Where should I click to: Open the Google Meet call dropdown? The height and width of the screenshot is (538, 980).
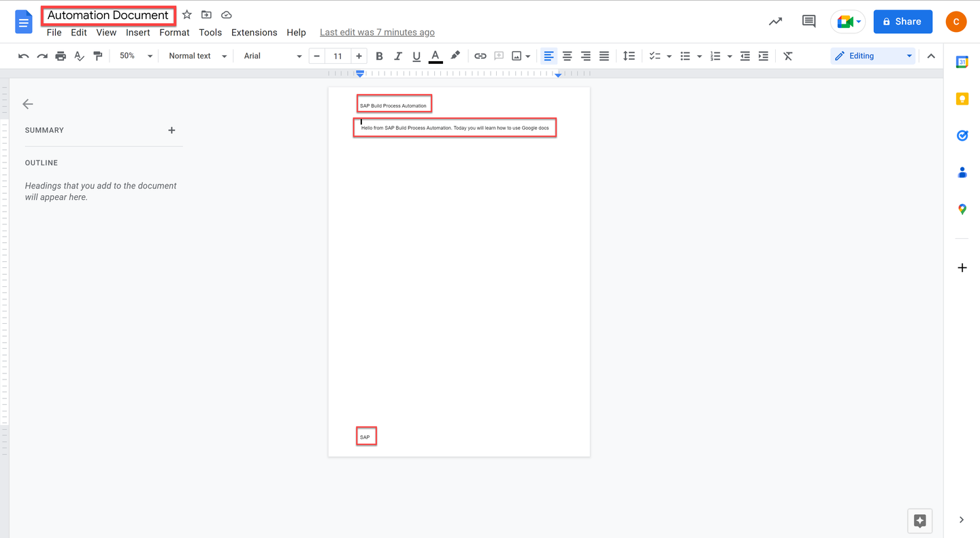point(848,22)
